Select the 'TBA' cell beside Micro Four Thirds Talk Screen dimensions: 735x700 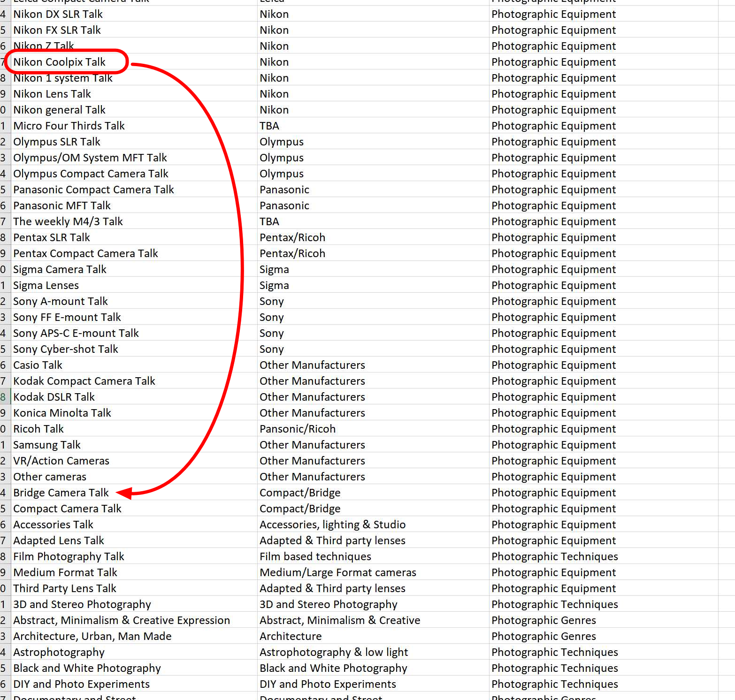coord(373,126)
